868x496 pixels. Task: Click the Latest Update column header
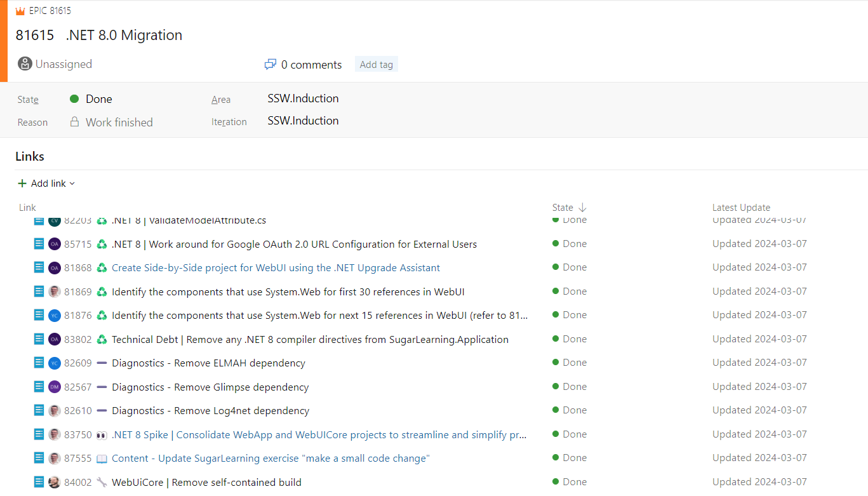741,208
